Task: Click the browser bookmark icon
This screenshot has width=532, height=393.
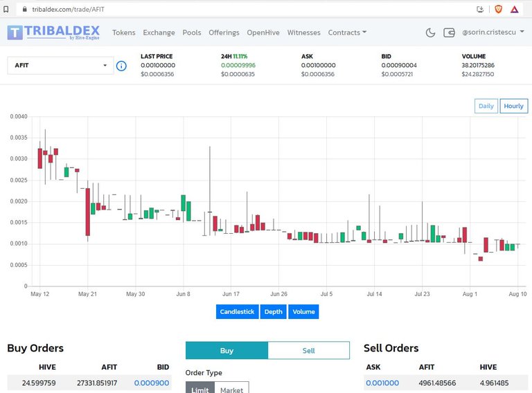Action: click(6, 10)
